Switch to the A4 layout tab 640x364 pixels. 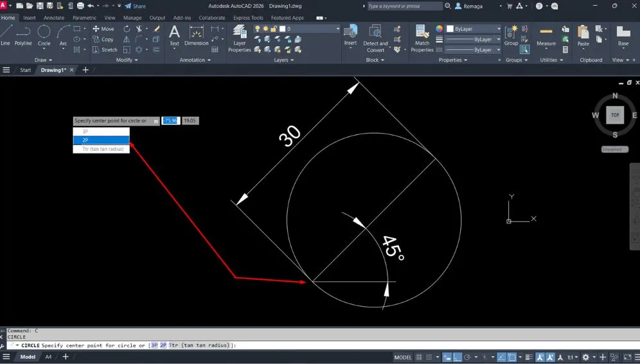coord(48,357)
